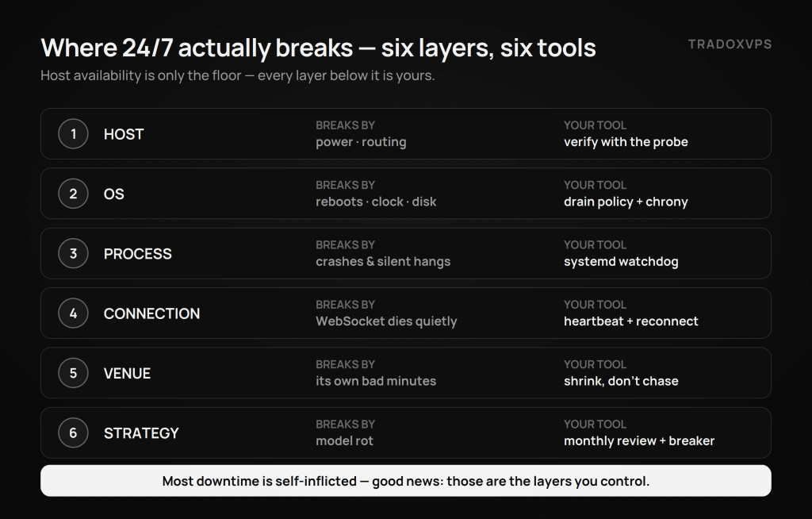Click the circled number 6 badge

pyautogui.click(x=73, y=433)
